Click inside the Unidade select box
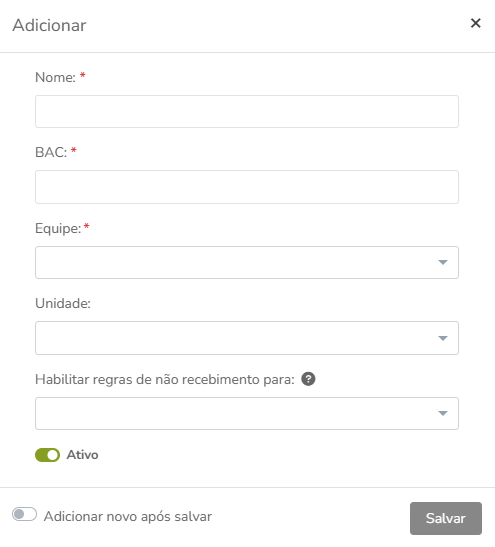 point(247,338)
